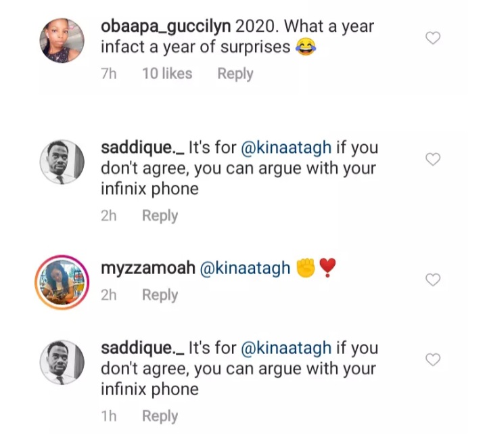Heart saddique._'s comment posted 1h ago

point(433,359)
